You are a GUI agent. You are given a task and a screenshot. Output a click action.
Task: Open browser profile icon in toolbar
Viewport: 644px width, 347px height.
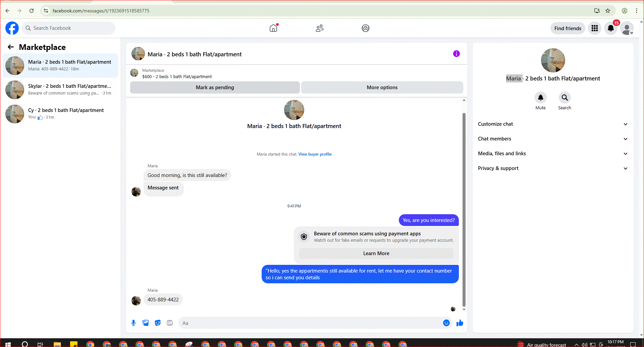pos(625,11)
